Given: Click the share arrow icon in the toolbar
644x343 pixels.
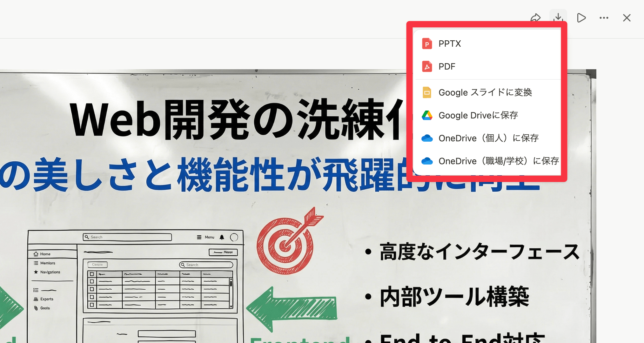Looking at the screenshot, I should point(535,18).
